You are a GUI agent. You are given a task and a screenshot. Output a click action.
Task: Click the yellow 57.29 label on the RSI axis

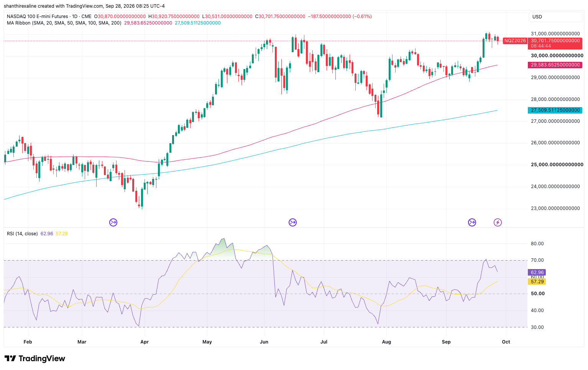point(537,282)
